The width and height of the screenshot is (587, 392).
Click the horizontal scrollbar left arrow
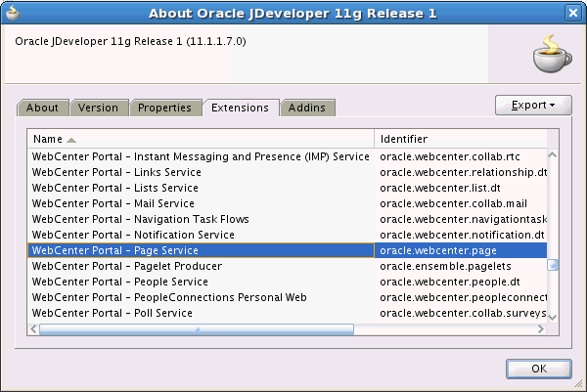(33, 329)
